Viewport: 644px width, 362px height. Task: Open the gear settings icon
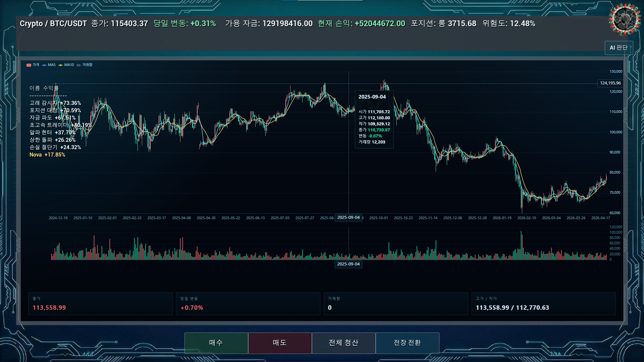[625, 19]
